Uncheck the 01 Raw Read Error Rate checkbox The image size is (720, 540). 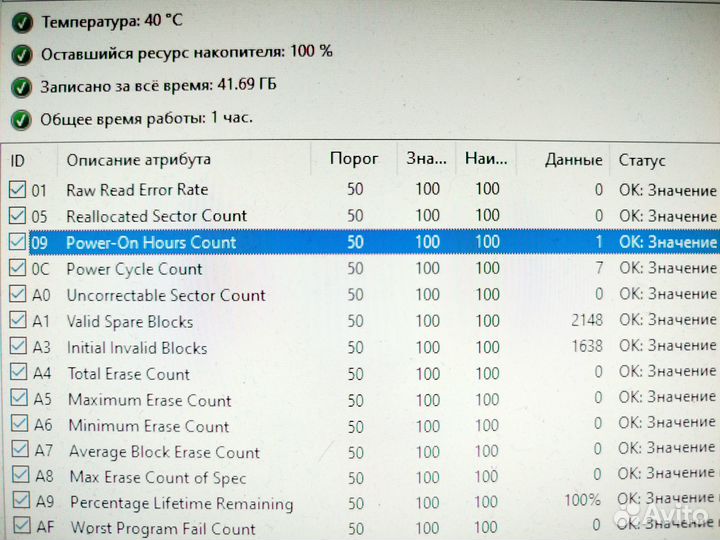[x=17, y=189]
